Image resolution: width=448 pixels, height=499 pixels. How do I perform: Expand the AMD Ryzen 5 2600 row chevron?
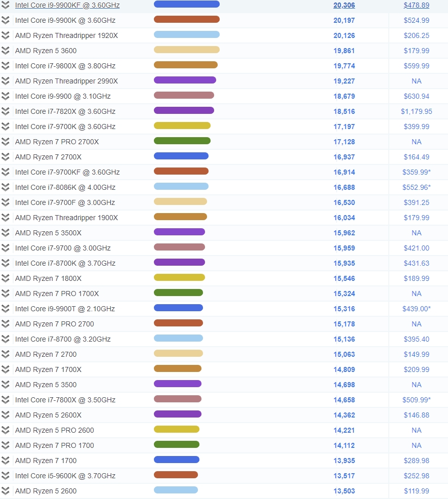click(6, 491)
